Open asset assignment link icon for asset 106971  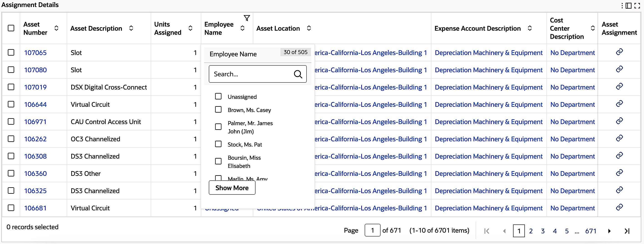click(x=619, y=121)
